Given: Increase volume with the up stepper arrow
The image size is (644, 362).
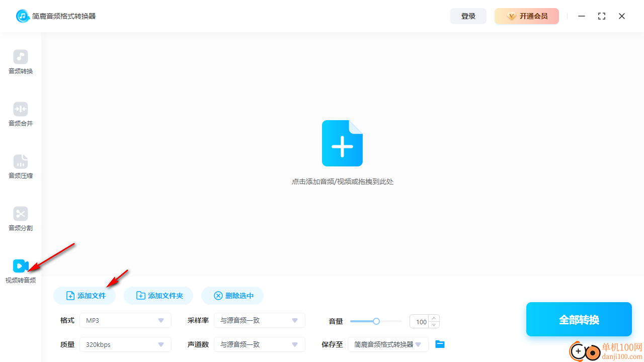Looking at the screenshot, I should click(434, 318).
